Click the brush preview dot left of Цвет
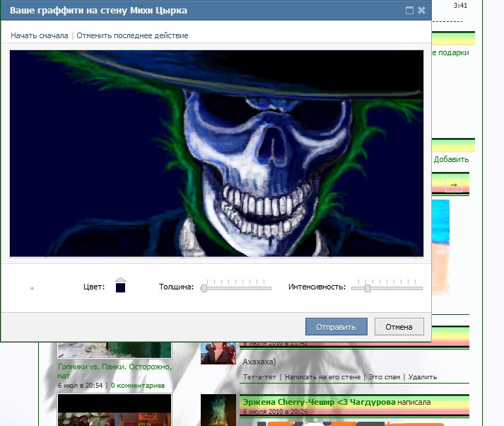504x426 pixels. (33, 288)
